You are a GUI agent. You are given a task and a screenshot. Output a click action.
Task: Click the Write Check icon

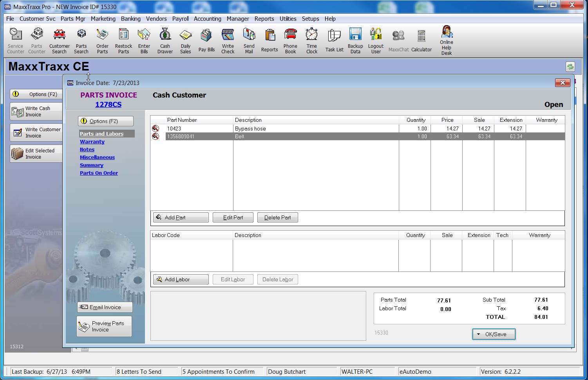(228, 40)
